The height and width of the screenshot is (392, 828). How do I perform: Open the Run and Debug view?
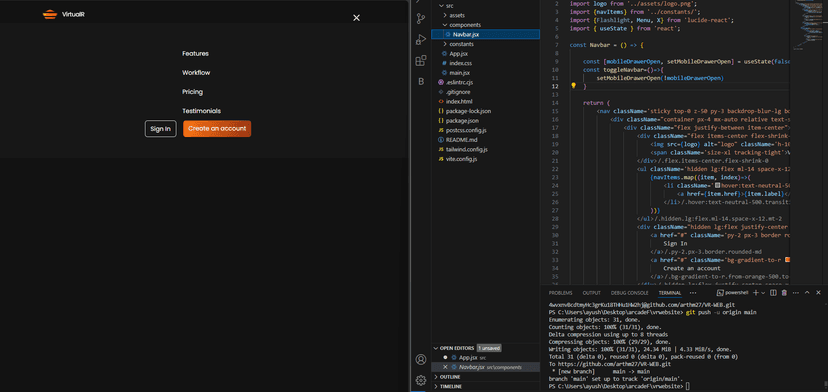(x=421, y=40)
